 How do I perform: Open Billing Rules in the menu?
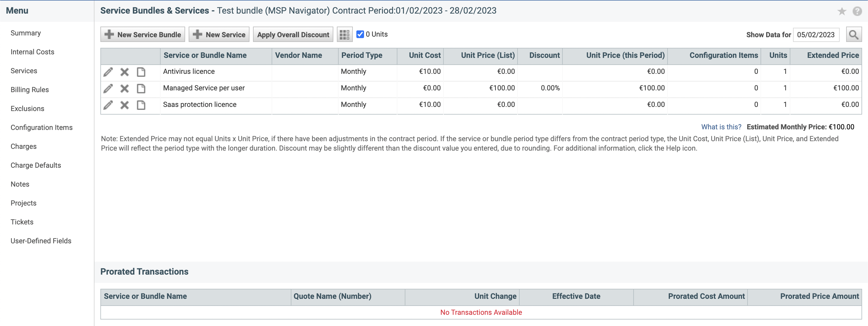(x=30, y=90)
